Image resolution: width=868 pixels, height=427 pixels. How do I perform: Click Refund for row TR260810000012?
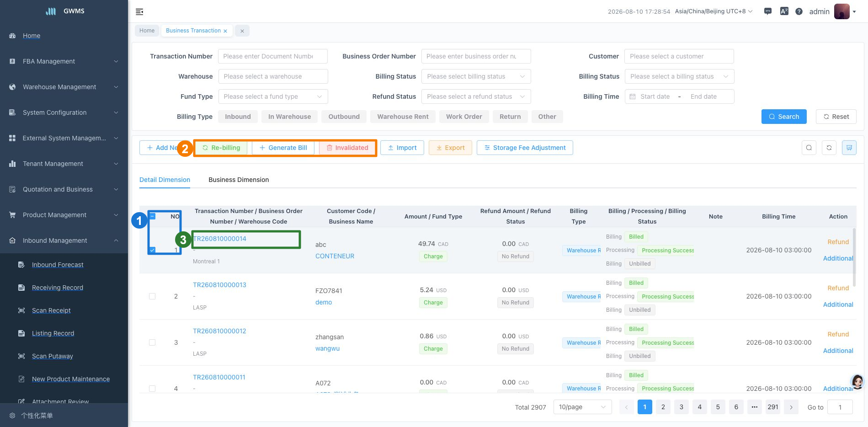pyautogui.click(x=838, y=334)
